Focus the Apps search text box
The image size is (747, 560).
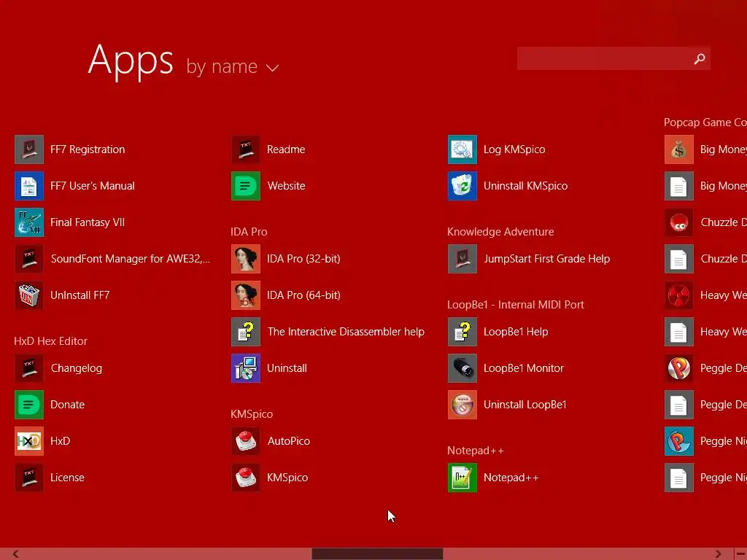pyautogui.click(x=603, y=58)
